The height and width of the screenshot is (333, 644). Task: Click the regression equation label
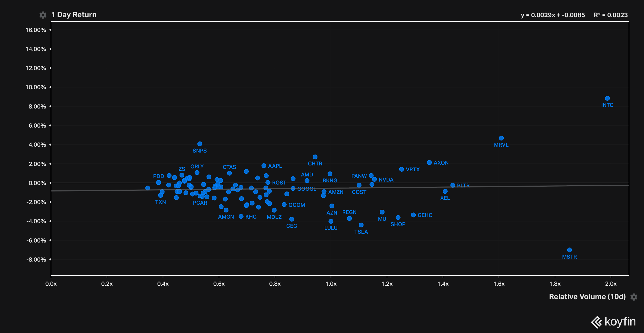pos(552,15)
